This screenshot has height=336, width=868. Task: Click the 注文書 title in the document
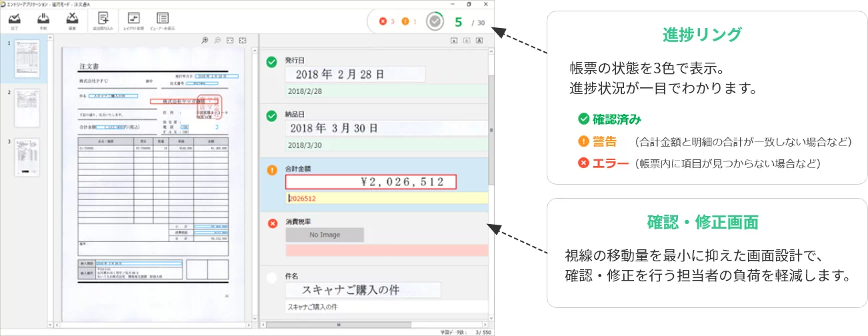(89, 67)
